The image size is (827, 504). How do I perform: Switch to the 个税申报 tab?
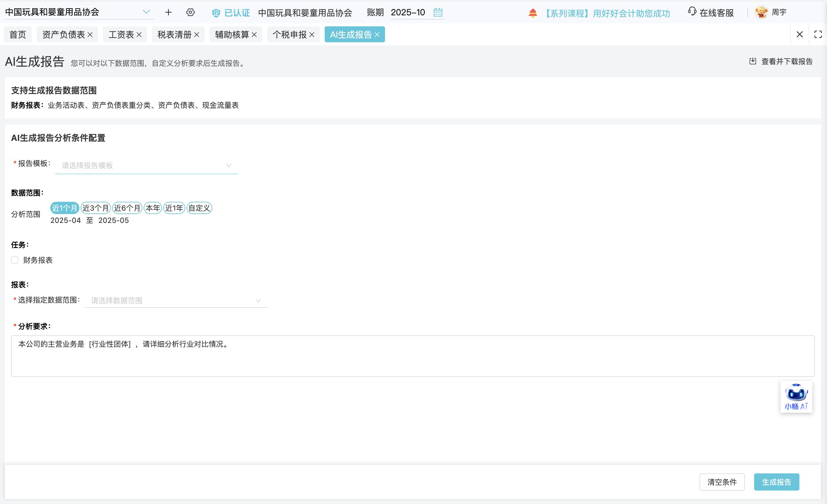tap(289, 35)
